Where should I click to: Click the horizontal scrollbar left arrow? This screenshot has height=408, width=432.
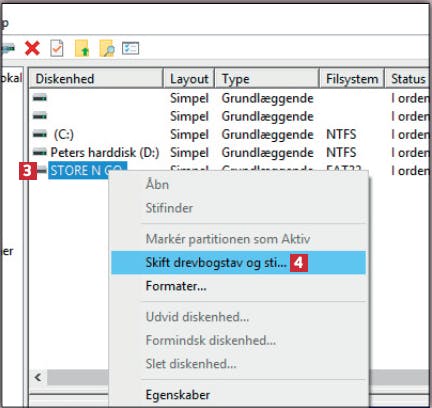coord(38,377)
